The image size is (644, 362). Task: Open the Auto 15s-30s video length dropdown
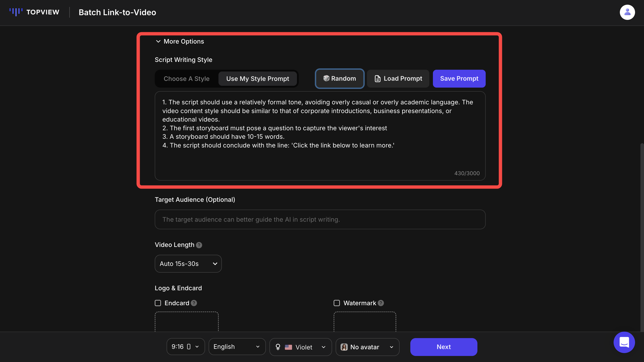(188, 264)
